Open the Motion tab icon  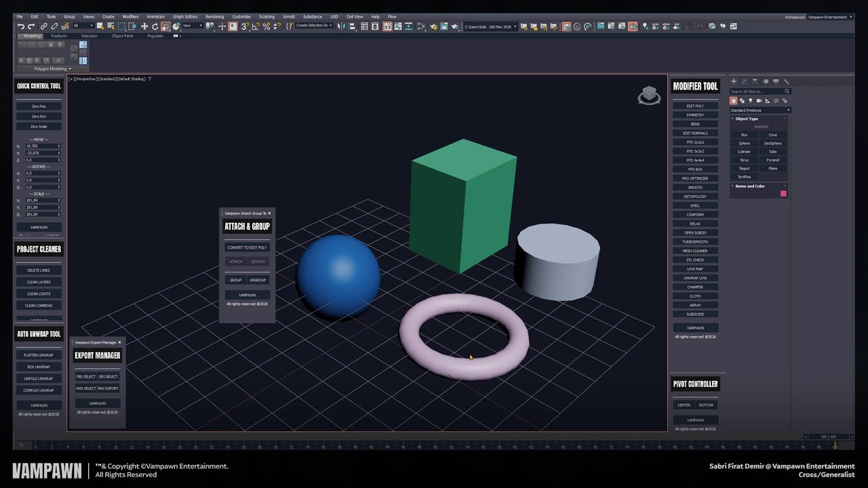point(766,81)
